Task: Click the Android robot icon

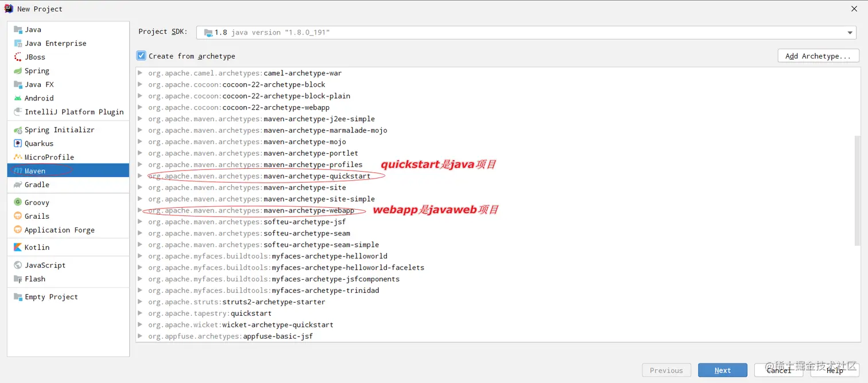Action: coord(18,98)
